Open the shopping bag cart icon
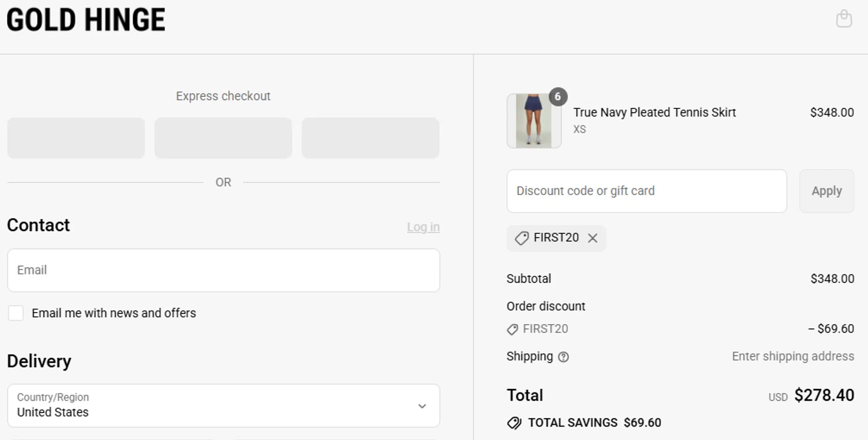868x440 pixels. click(844, 19)
